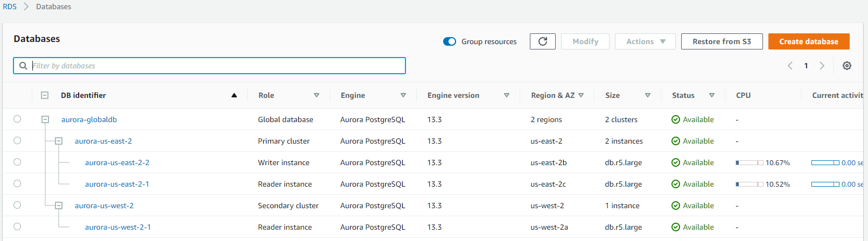
Task: Click '2 regions' cell
Action: point(547,119)
